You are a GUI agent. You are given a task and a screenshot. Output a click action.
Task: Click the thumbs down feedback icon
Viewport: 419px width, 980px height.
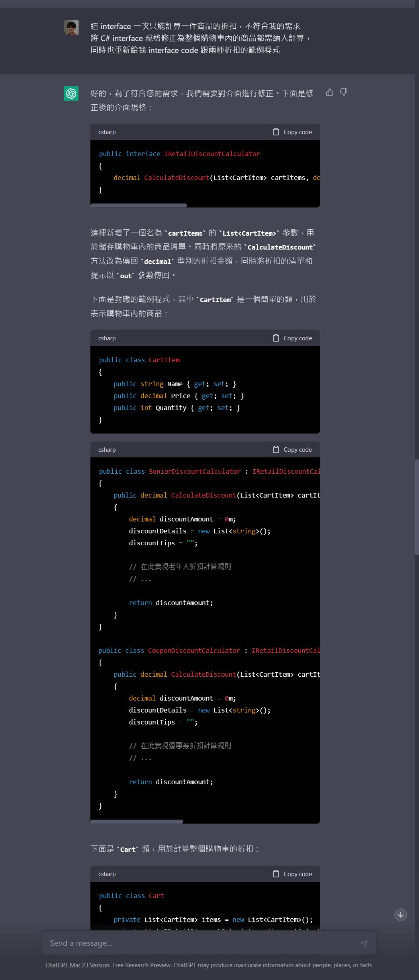[344, 92]
